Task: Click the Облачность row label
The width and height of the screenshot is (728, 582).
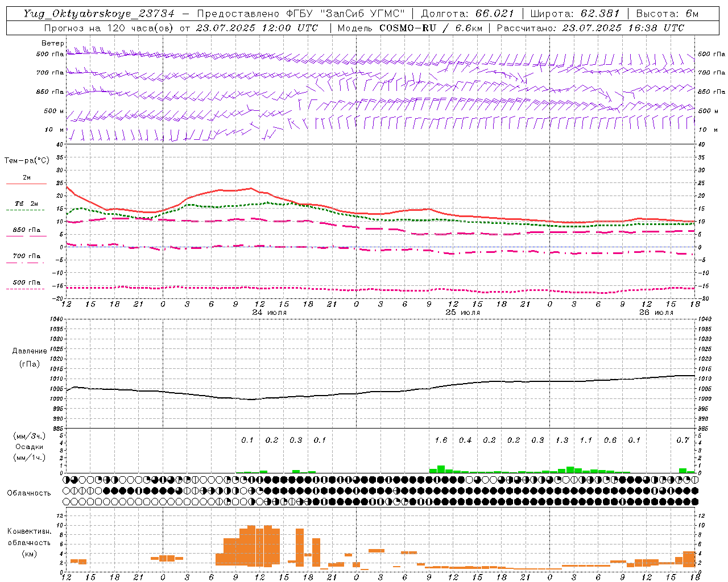Action: click(x=29, y=493)
